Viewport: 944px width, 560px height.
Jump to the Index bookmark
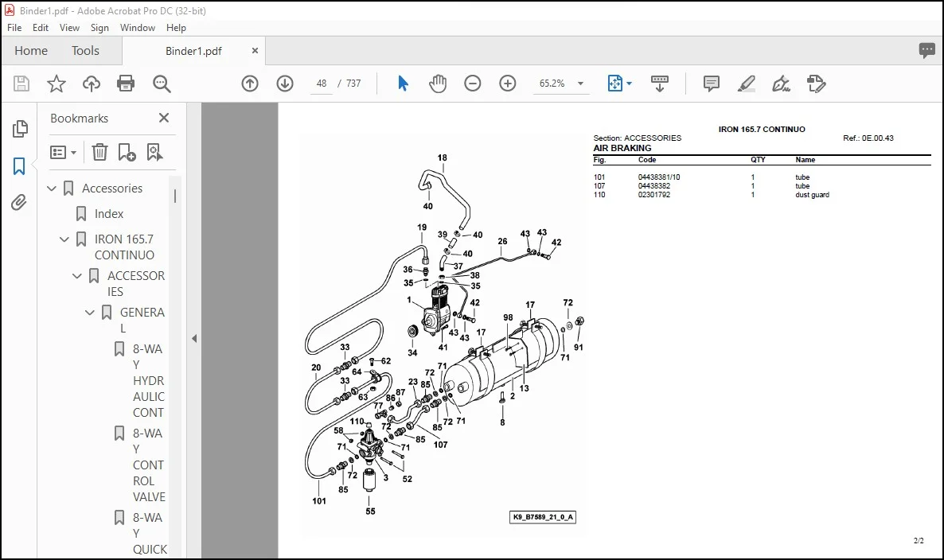109,213
